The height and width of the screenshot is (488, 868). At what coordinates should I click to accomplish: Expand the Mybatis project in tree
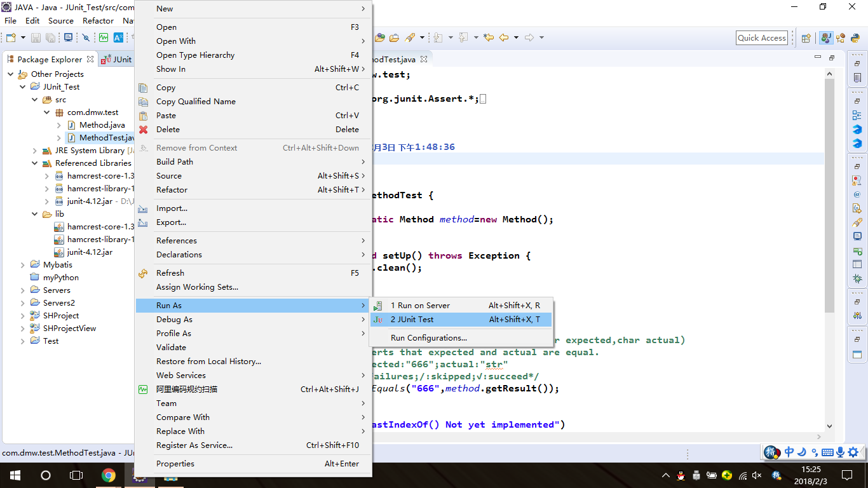(x=24, y=265)
